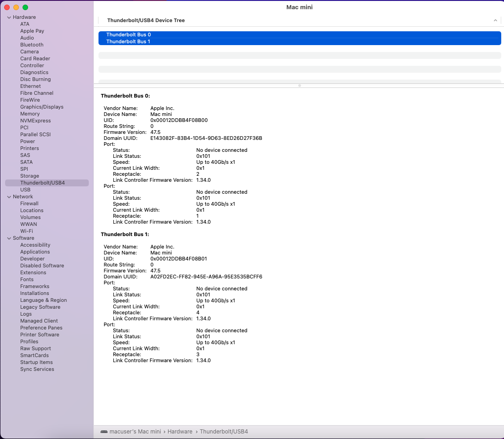
Task: Select Disabled Software item
Action: (42, 266)
